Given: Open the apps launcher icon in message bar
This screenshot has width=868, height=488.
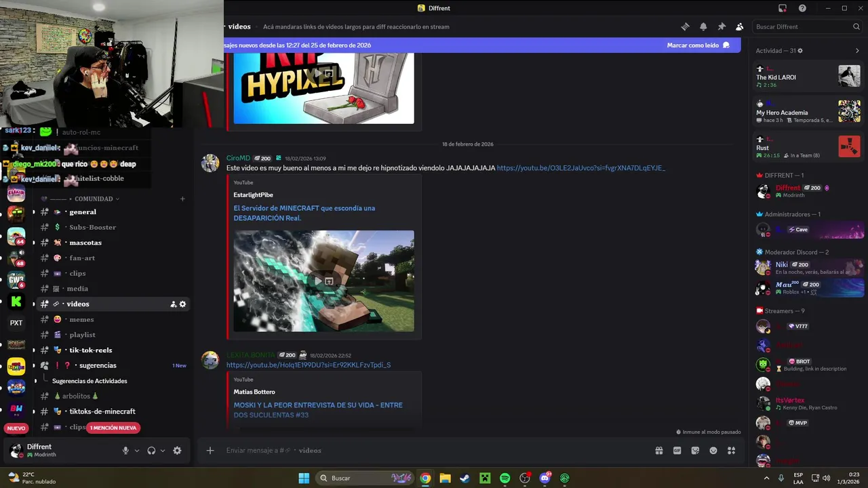Looking at the screenshot, I should click(x=731, y=451).
